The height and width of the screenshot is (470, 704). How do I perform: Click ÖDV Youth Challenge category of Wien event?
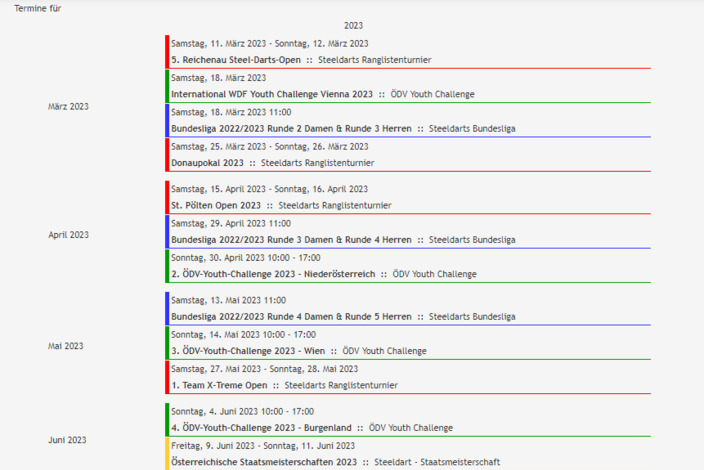tap(384, 351)
